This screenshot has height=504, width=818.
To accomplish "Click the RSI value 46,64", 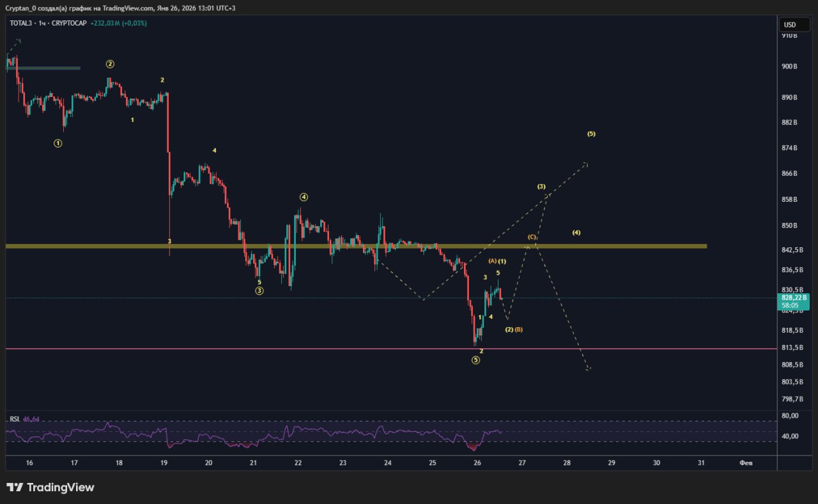I will point(31,419).
